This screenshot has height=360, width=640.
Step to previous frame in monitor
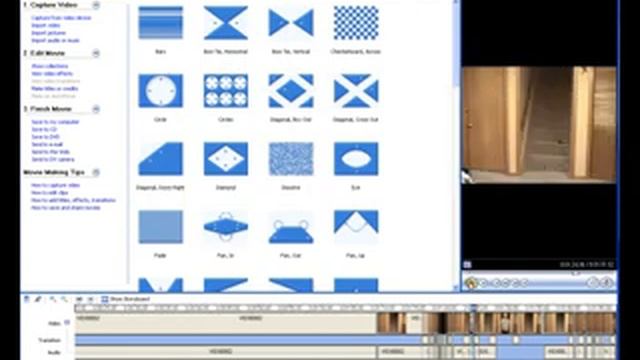coord(506,282)
